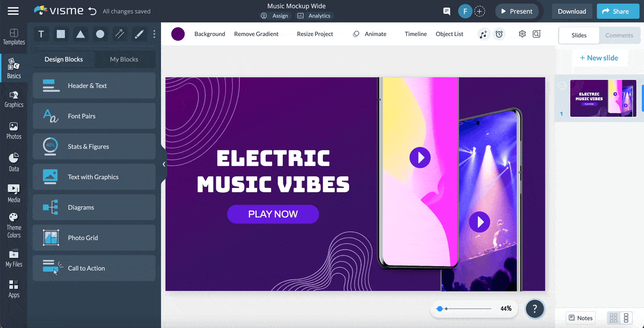The width and height of the screenshot is (644, 328).
Task: Click the add music note icon
Action: click(x=484, y=34)
